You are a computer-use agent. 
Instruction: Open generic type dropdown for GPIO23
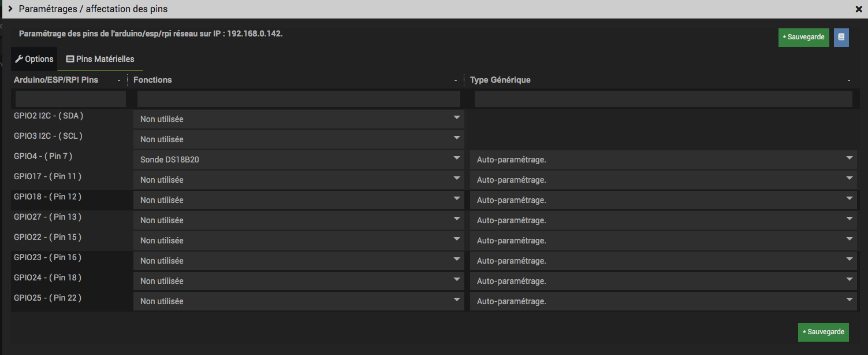663,261
